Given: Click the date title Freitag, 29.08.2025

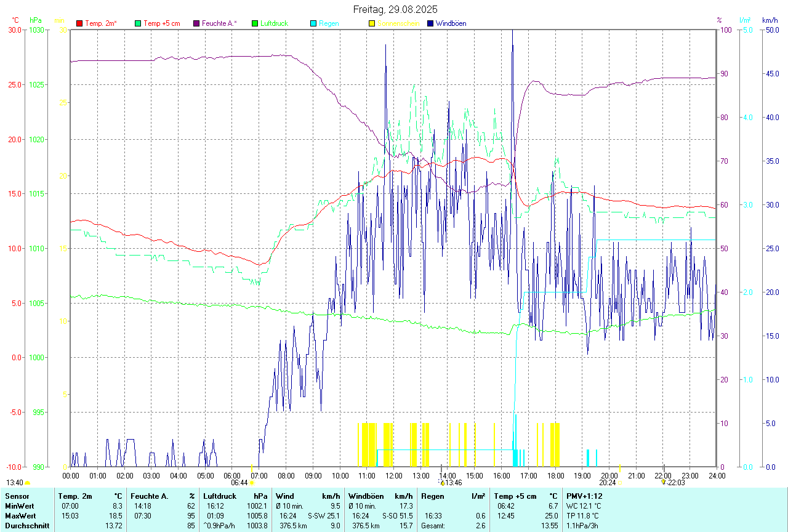Looking at the screenshot, I should tap(395, 9).
